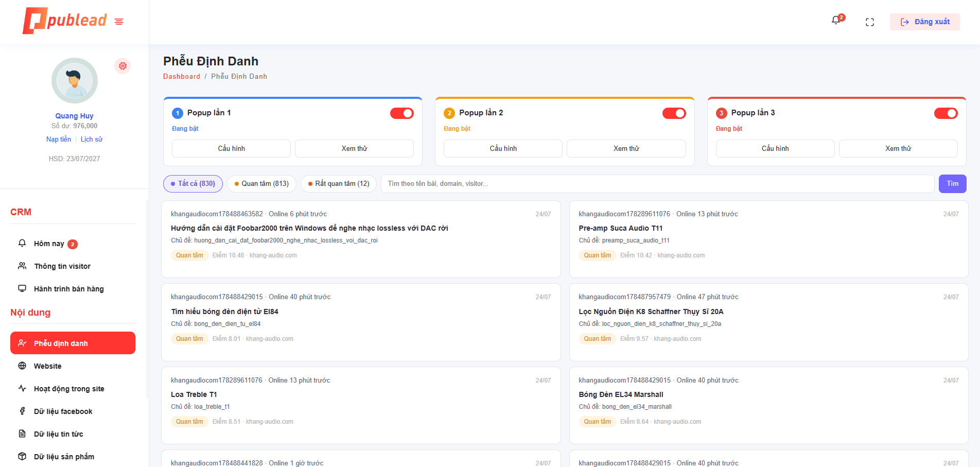
Task: Open Cấu hình for Popup lần 2
Action: coord(503,148)
